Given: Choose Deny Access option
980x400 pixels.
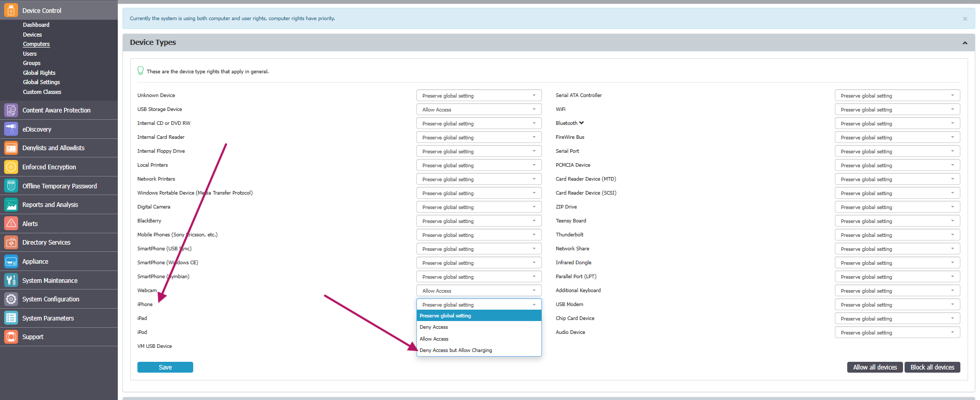Looking at the screenshot, I should (479, 327).
